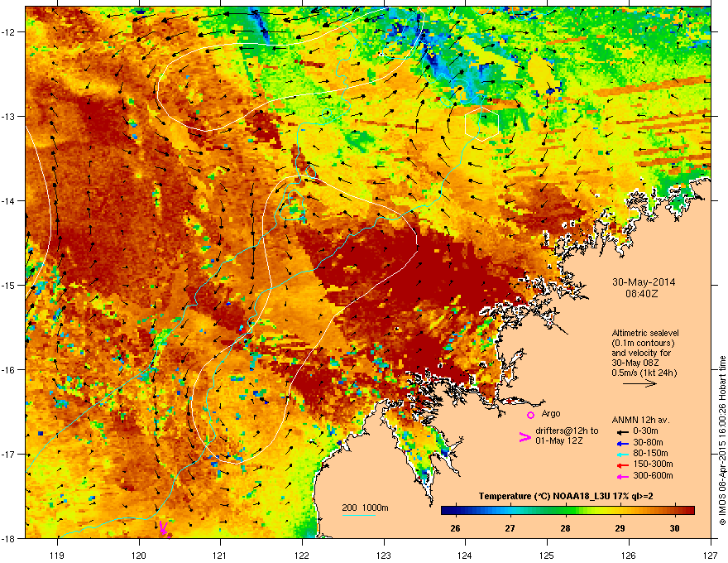The height and width of the screenshot is (563, 728).
Task: Click the '08:40Z' time label
Action: [642, 294]
